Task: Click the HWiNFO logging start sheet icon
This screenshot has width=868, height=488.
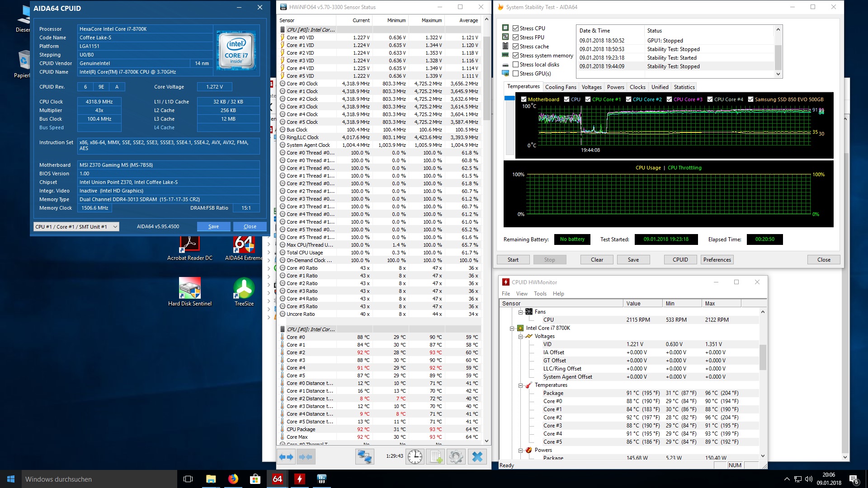Action: point(435,457)
